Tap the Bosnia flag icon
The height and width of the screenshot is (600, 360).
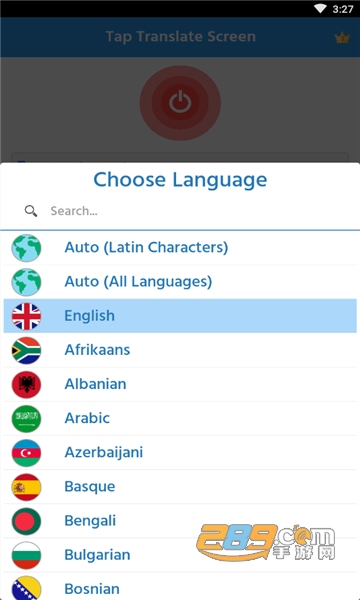click(26, 588)
